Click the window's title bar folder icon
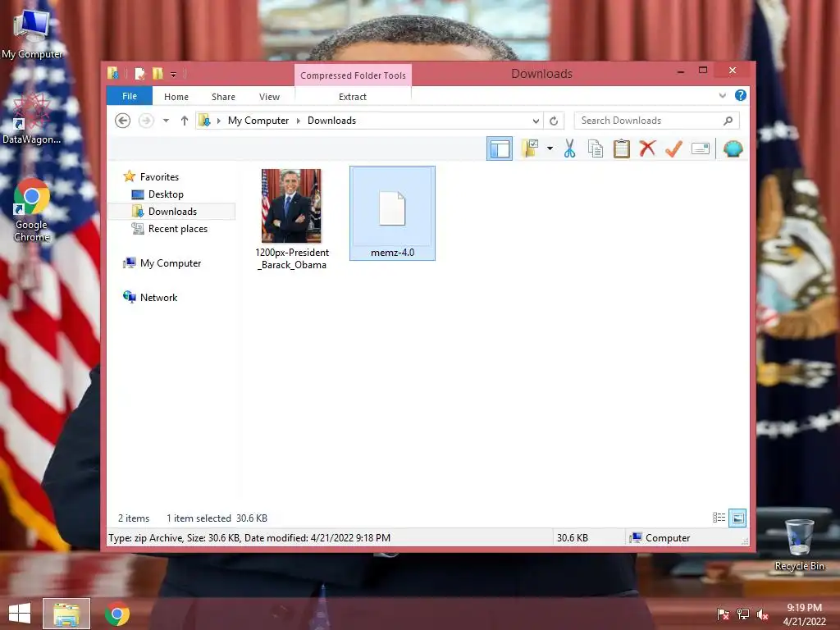This screenshot has height=630, width=840. (x=112, y=73)
